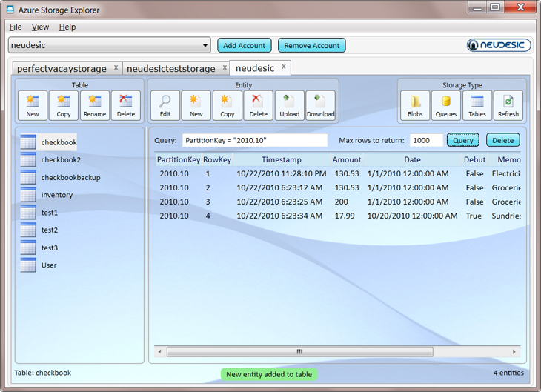Open the test1 table
Viewport: 541px width, 392px height.
click(39, 212)
